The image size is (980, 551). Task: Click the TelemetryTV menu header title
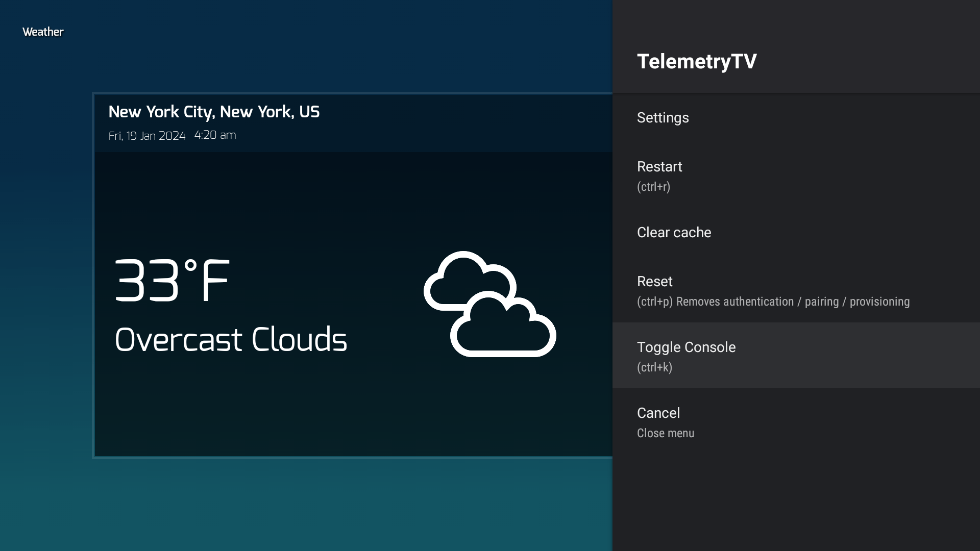pyautogui.click(x=697, y=62)
